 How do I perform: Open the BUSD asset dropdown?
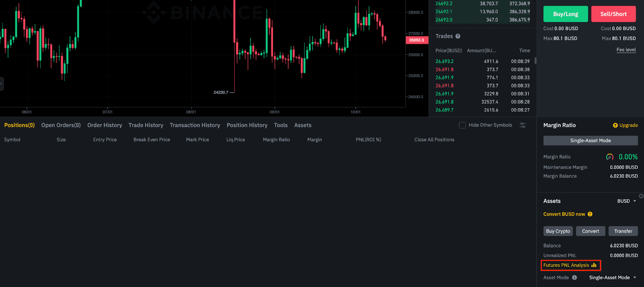[627, 201]
